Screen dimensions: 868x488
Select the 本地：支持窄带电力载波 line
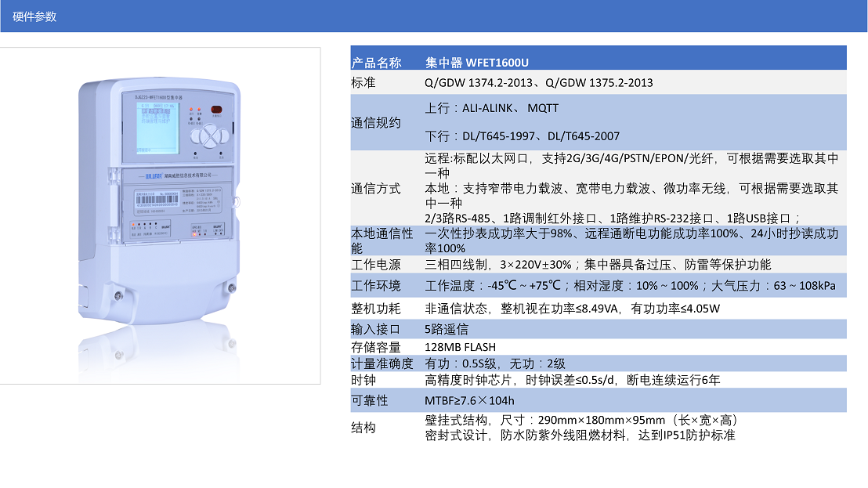[631, 195]
